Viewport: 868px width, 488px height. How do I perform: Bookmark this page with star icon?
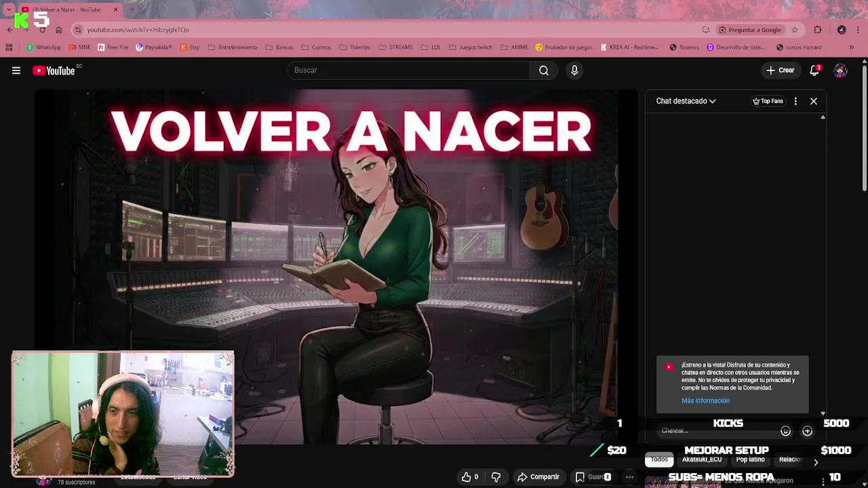[795, 30]
